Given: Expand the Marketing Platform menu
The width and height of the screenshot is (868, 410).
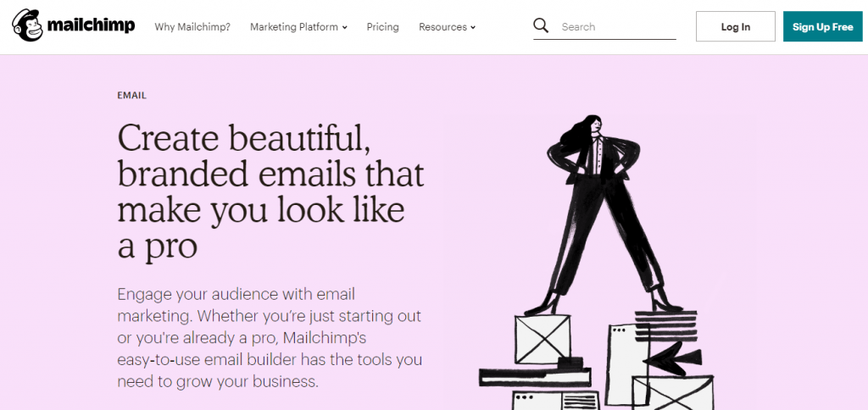Looking at the screenshot, I should (298, 26).
